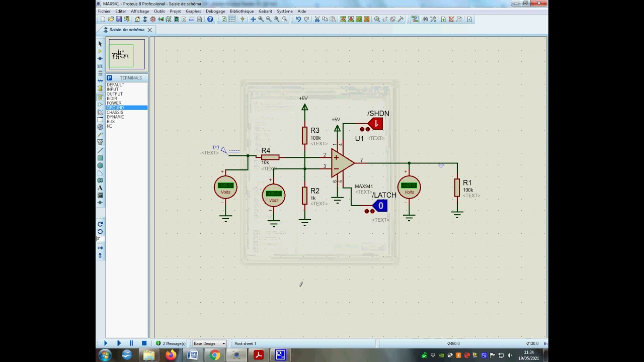644x362 pixels.
Task: Click the Copy to clipboard icon
Action: (325, 19)
